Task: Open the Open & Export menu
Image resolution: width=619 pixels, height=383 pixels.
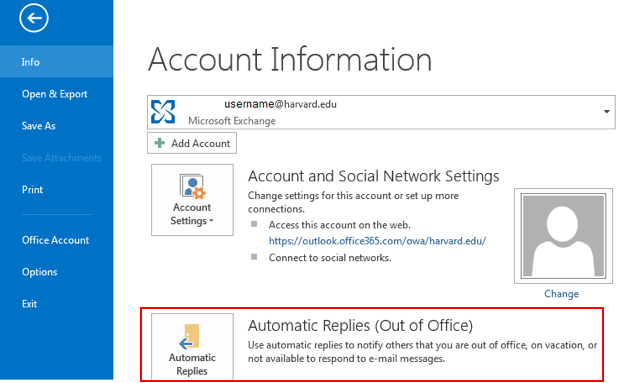Action: point(56,94)
